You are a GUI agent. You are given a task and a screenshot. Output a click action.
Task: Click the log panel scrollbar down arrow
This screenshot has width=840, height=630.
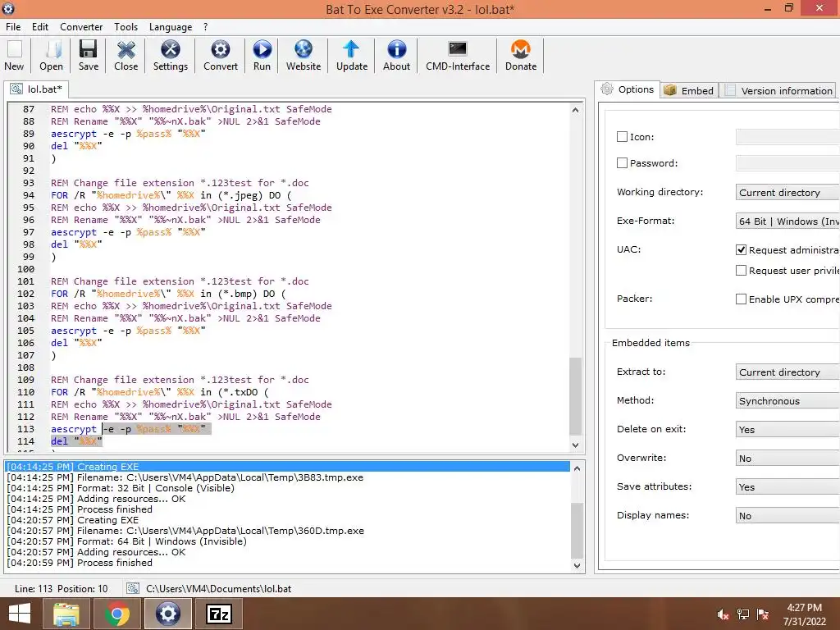point(577,565)
